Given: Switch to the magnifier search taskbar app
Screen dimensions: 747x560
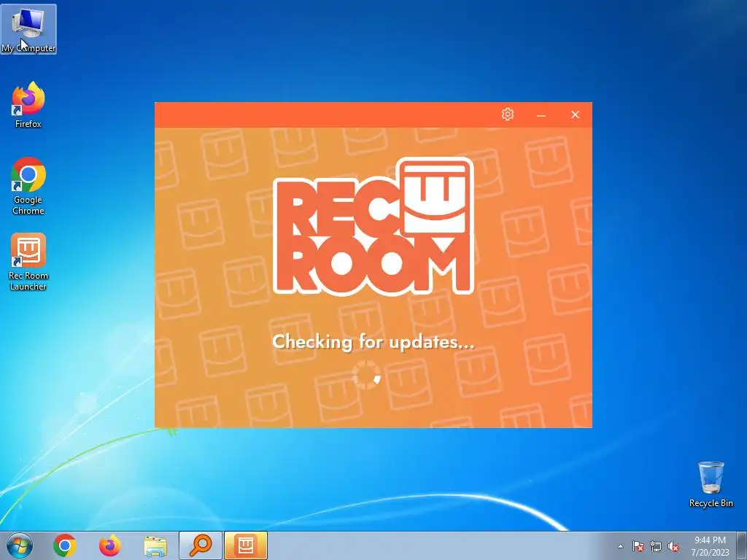Looking at the screenshot, I should [201, 545].
